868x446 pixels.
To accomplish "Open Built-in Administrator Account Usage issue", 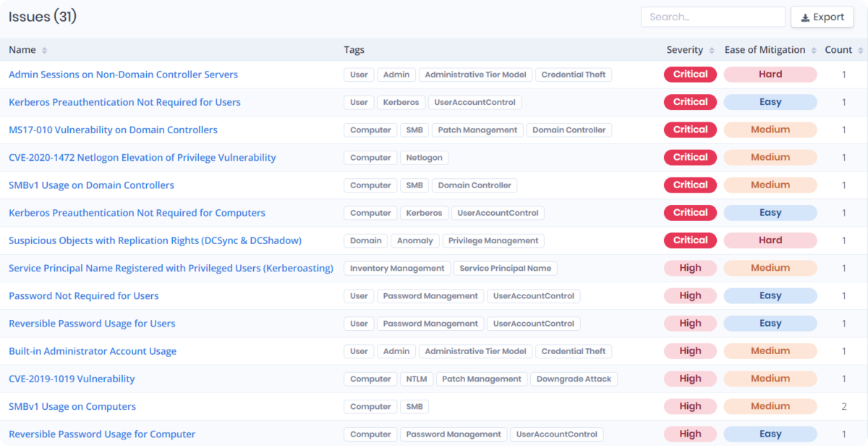I will coord(93,350).
